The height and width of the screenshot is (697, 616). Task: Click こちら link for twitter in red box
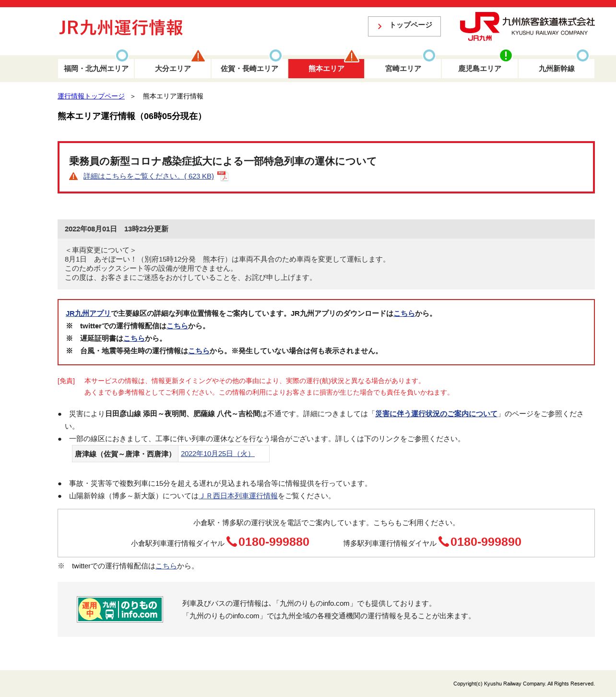(177, 326)
